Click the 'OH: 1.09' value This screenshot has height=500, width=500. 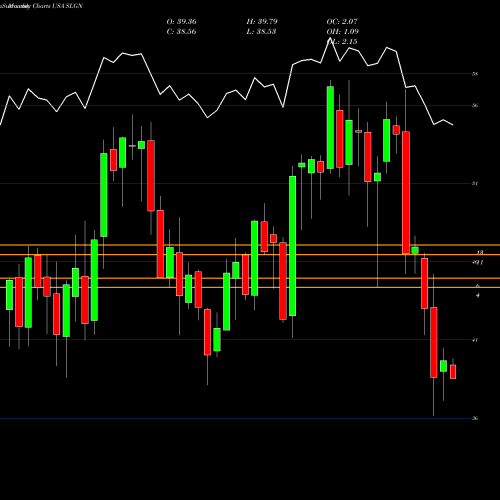342,32
